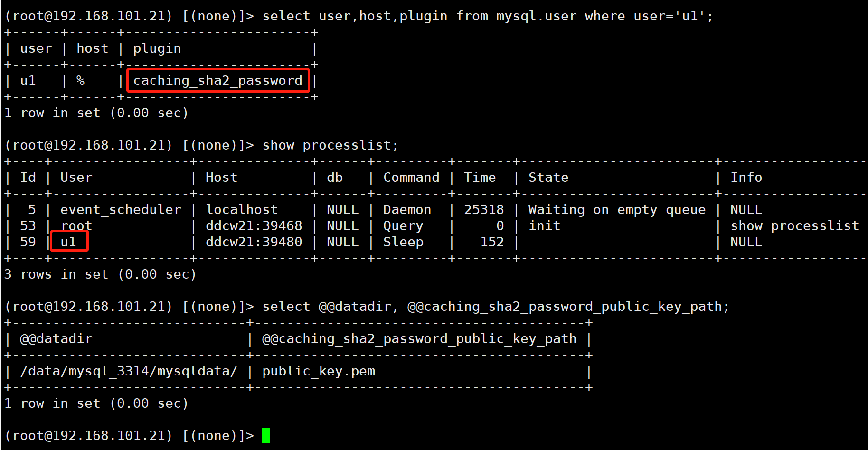Screen dimensions: 868x450
Task: Click the 'State' column header
Action: click(x=548, y=178)
